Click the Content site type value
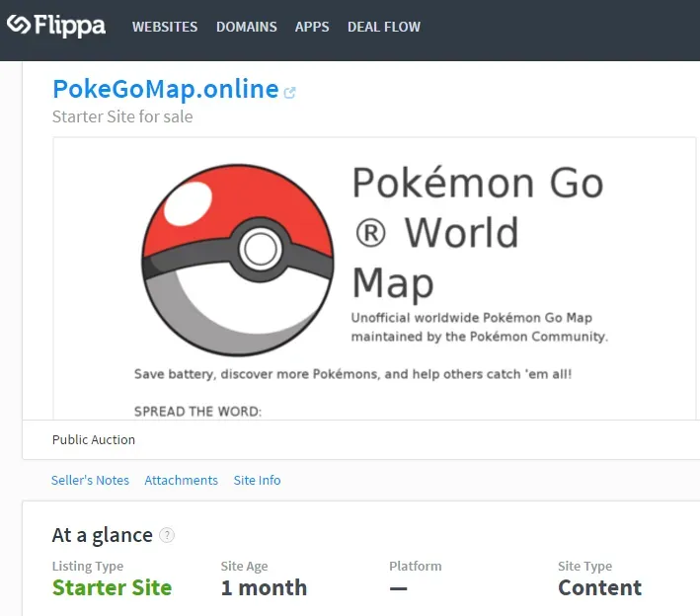Image resolution: width=700 pixels, height=616 pixels. pos(599,587)
